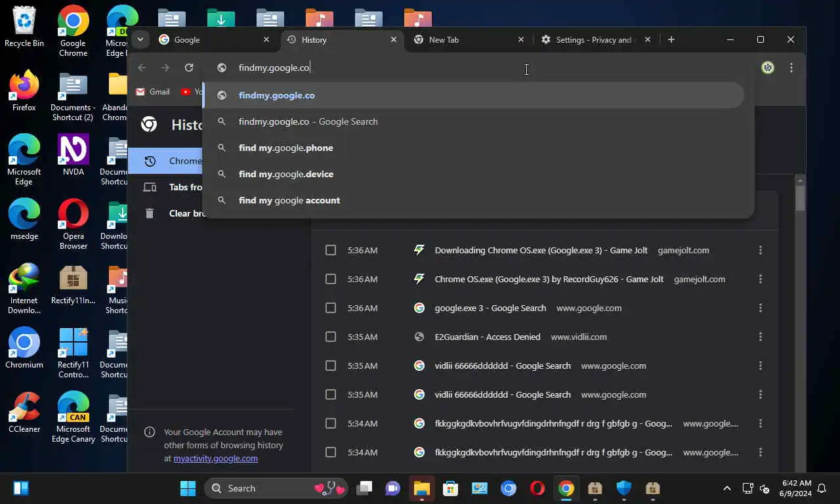This screenshot has height=504, width=840.
Task: Open more actions for E2Guardian entry
Action: pos(761,337)
